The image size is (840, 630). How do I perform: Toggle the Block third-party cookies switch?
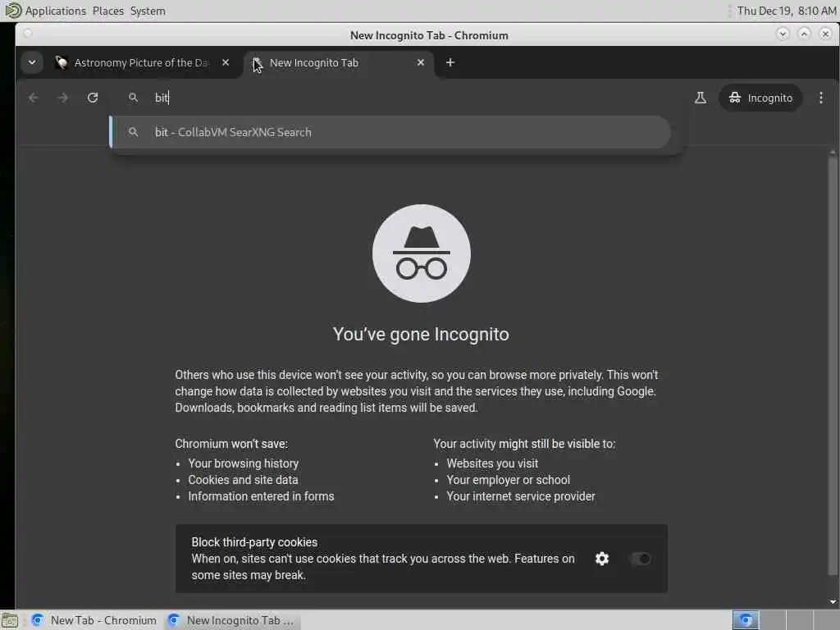[x=640, y=559]
